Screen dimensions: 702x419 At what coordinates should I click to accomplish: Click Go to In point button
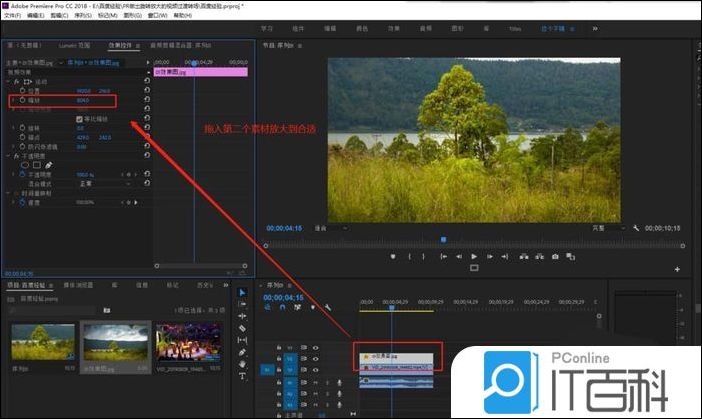coord(443,257)
